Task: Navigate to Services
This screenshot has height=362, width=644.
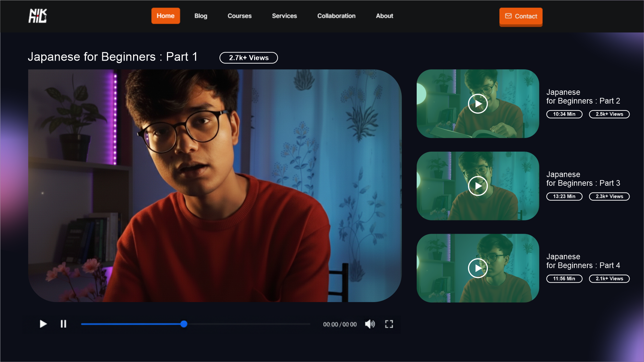Action: coord(284,16)
